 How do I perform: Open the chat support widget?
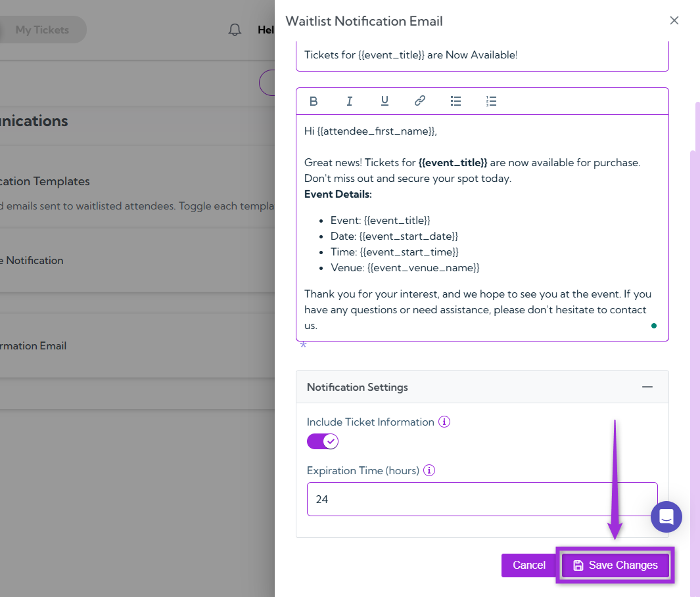pyautogui.click(x=666, y=517)
